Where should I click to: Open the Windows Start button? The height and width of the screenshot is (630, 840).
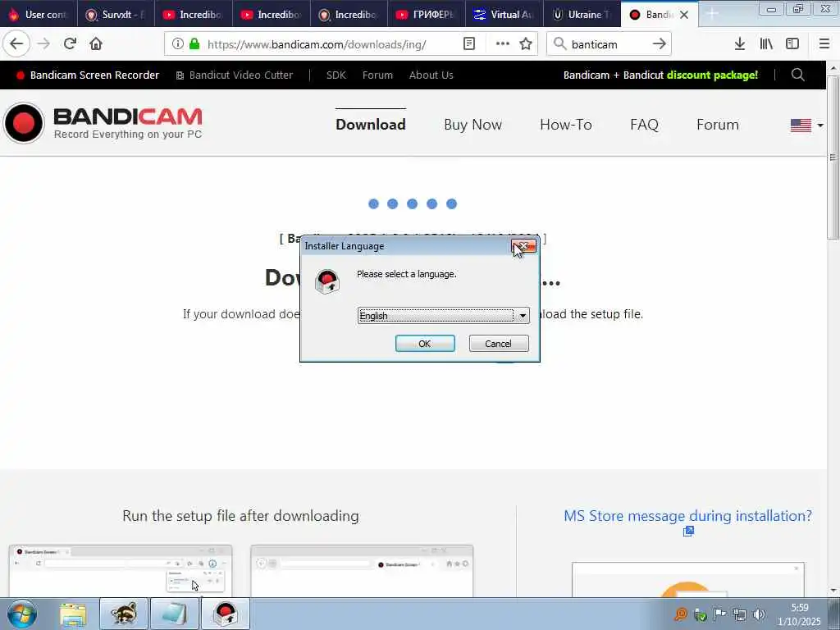point(22,614)
